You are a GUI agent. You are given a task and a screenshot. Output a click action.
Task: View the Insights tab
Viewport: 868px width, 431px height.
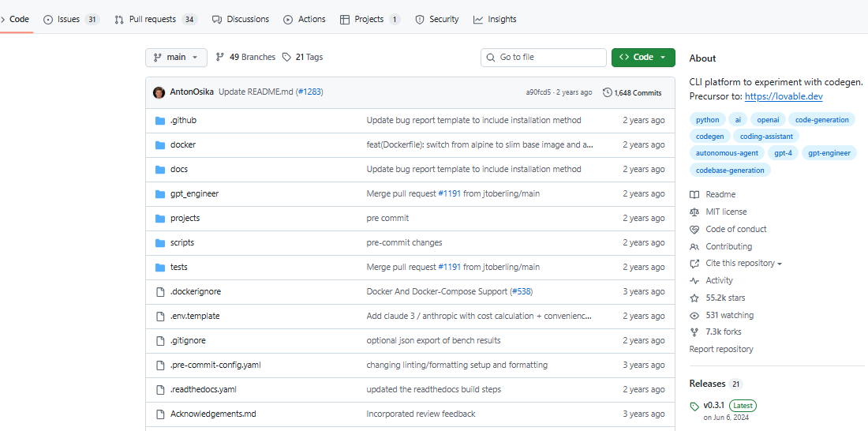click(x=495, y=20)
